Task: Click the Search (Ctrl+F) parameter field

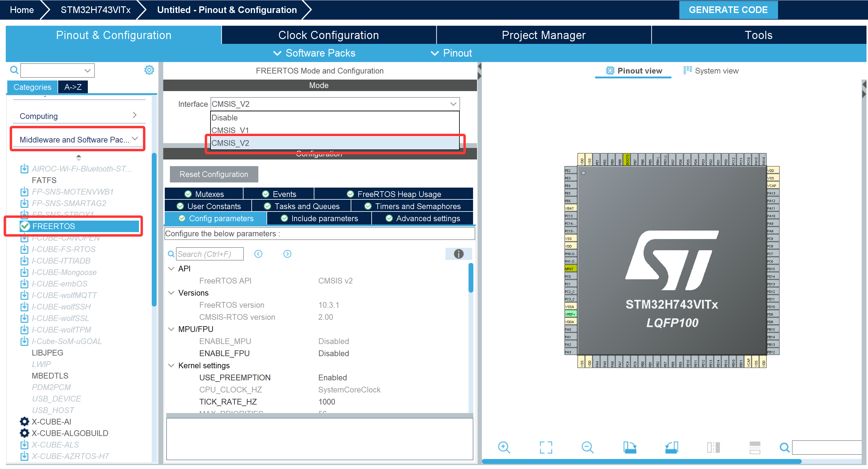Action: (209, 254)
